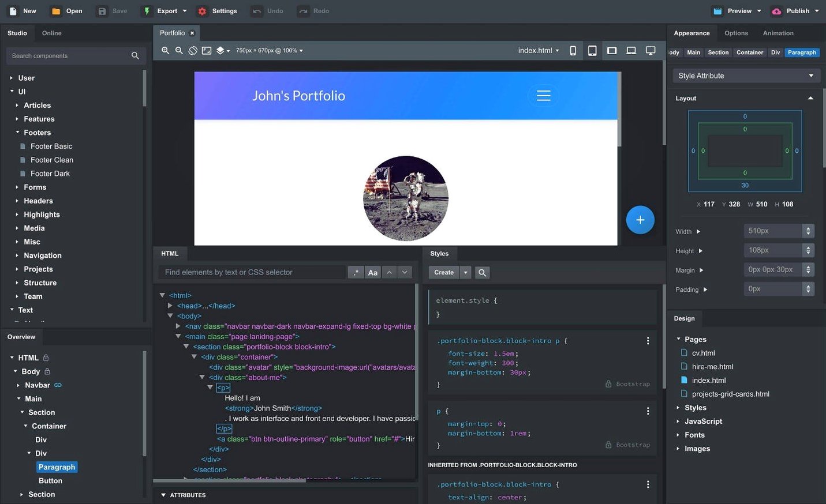Click the New document icon
The height and width of the screenshot is (504, 826).
click(x=13, y=11)
